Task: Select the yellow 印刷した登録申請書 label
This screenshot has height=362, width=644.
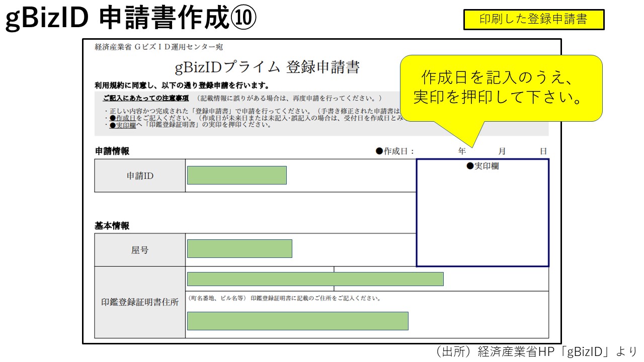Action: pyautogui.click(x=533, y=20)
